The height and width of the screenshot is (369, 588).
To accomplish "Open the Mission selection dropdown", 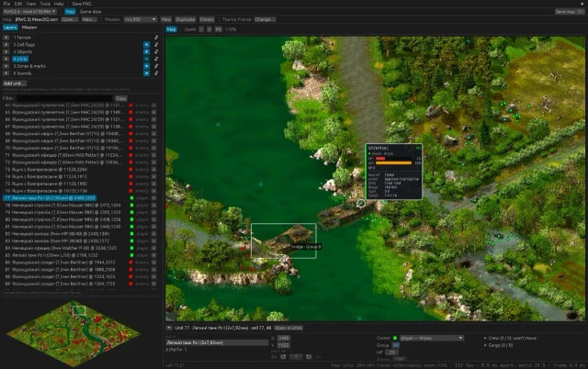I will tap(141, 19).
